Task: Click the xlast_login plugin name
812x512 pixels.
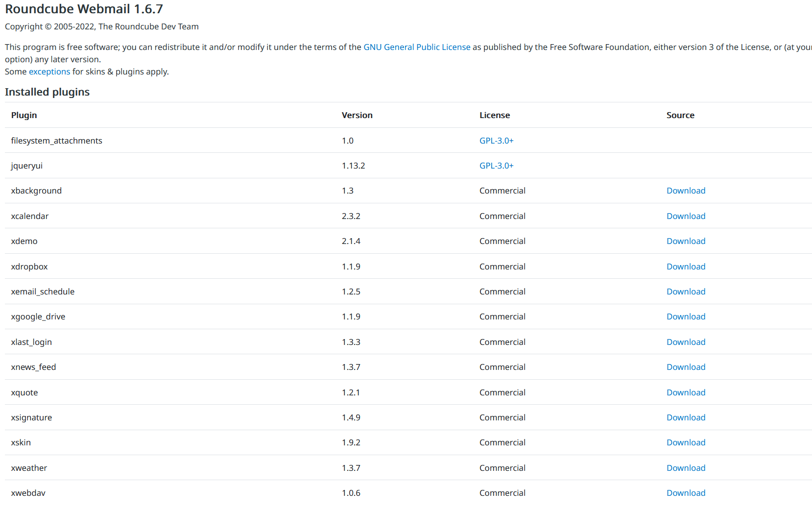Action: 31,342
